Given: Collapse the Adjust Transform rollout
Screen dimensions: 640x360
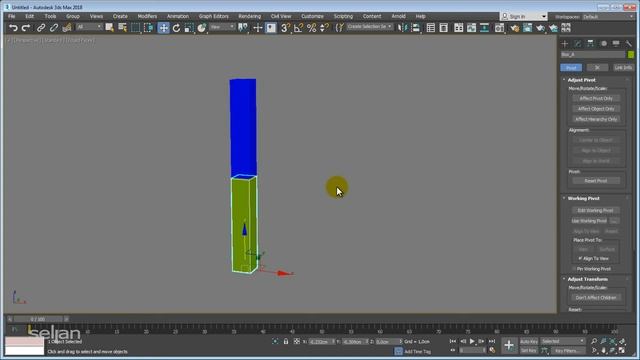Looking at the screenshot, I should [587, 279].
